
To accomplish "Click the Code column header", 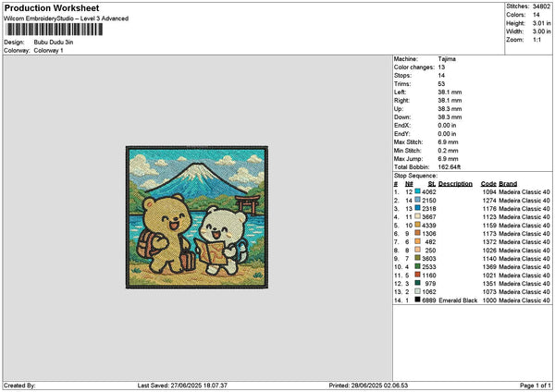I will 488,184.
